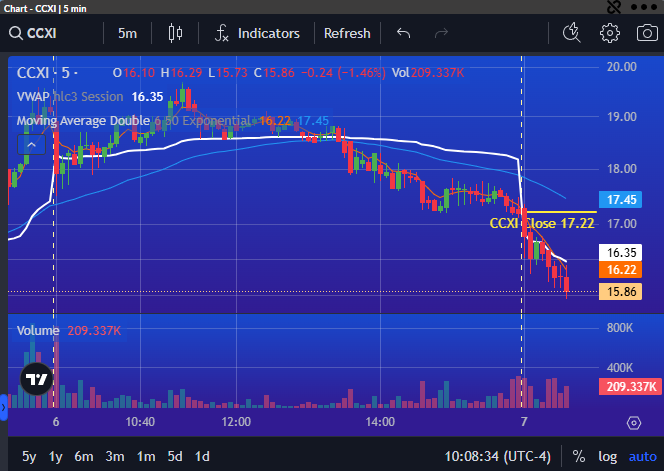Open chart settings gear

(609, 33)
